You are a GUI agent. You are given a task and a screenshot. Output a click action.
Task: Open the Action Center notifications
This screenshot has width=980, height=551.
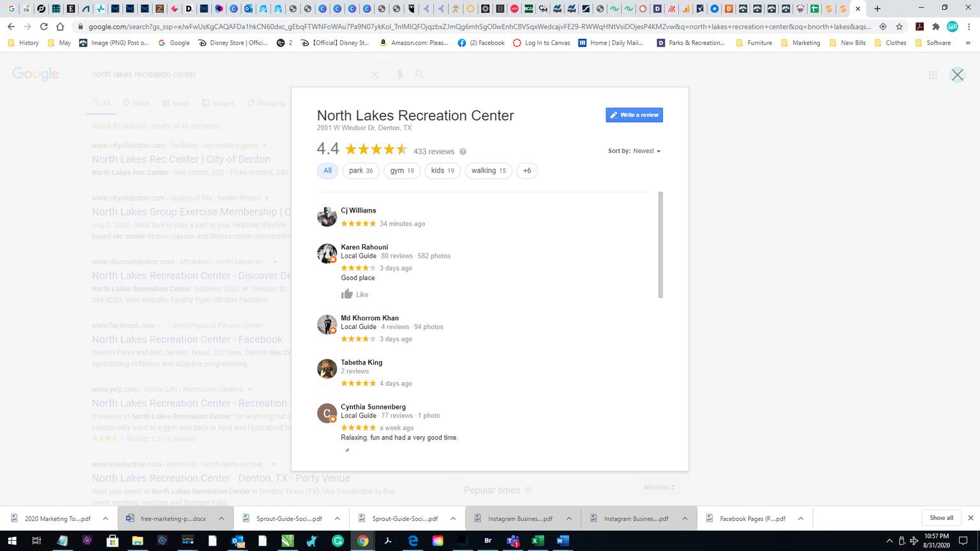pos(963,541)
